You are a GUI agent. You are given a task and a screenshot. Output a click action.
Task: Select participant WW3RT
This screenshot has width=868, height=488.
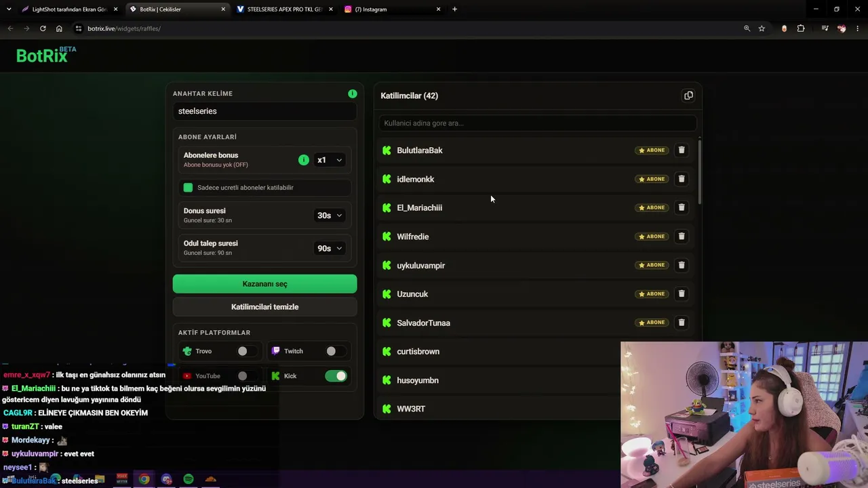click(411, 409)
